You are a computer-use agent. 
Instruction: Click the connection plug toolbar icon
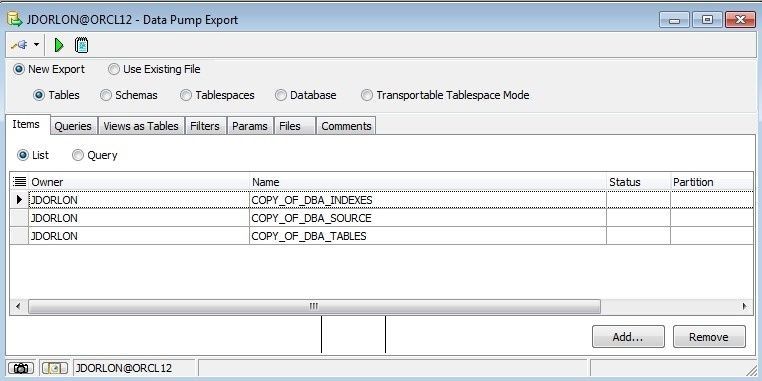coord(19,45)
